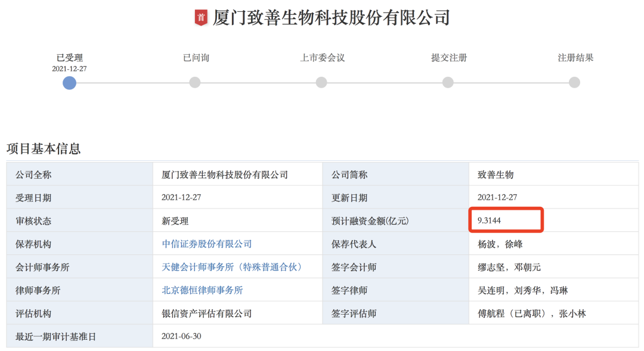Click the 上市委会议 stage label

click(x=323, y=58)
